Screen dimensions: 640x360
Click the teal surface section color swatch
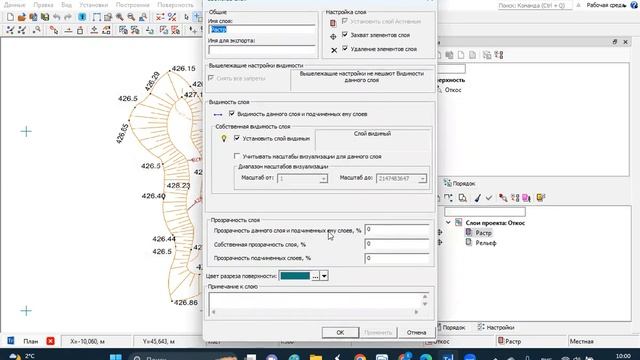click(295, 276)
